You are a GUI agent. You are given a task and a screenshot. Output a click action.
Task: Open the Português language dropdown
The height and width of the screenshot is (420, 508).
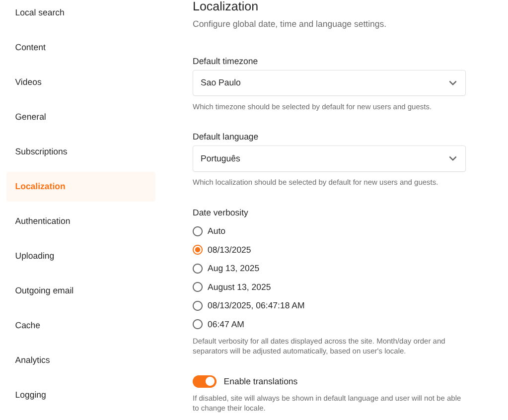[329, 159]
